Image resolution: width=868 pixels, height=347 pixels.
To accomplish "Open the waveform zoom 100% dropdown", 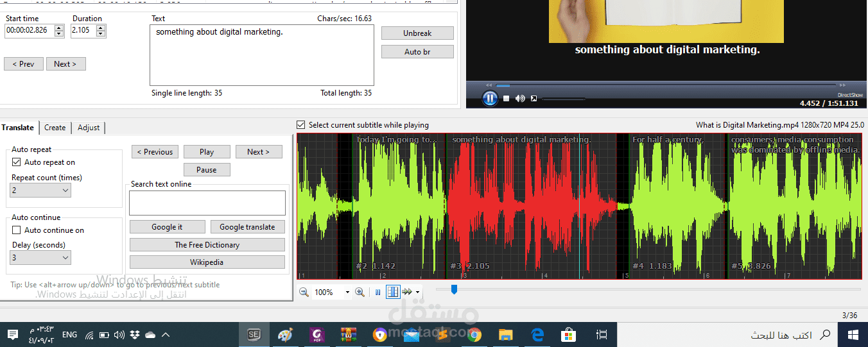I will pyautogui.click(x=347, y=292).
